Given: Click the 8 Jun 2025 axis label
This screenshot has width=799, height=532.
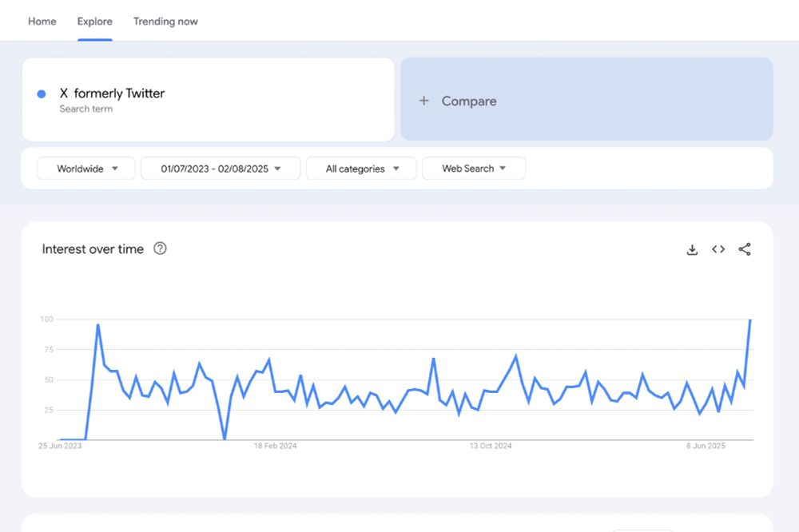Looking at the screenshot, I should click(x=706, y=446).
